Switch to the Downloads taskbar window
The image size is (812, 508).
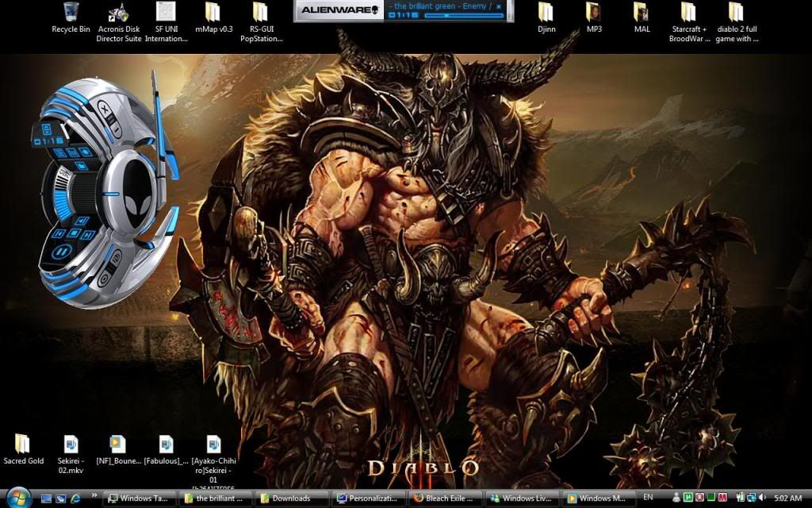292,498
